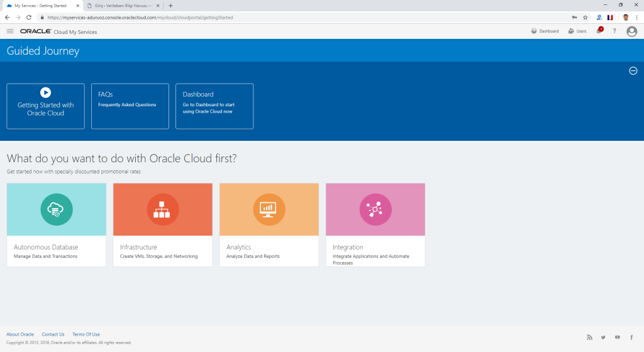Click the person extension icon beside the star
Screen dimensions: 644x352
point(599,18)
